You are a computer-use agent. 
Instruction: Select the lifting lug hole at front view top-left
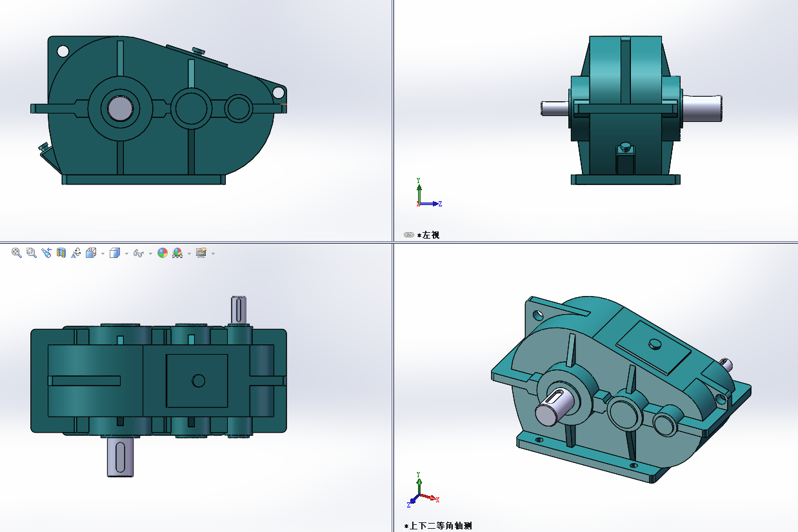(x=63, y=51)
